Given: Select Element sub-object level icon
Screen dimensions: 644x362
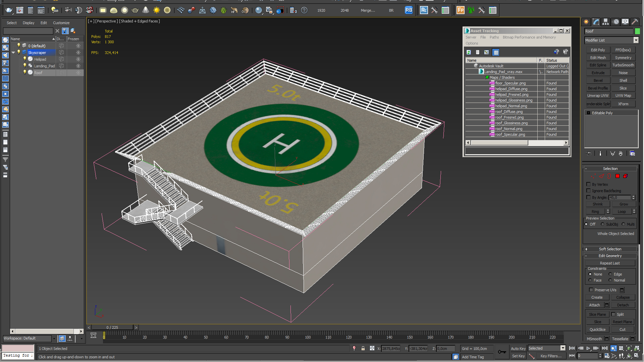Looking at the screenshot, I should pos(625,176).
